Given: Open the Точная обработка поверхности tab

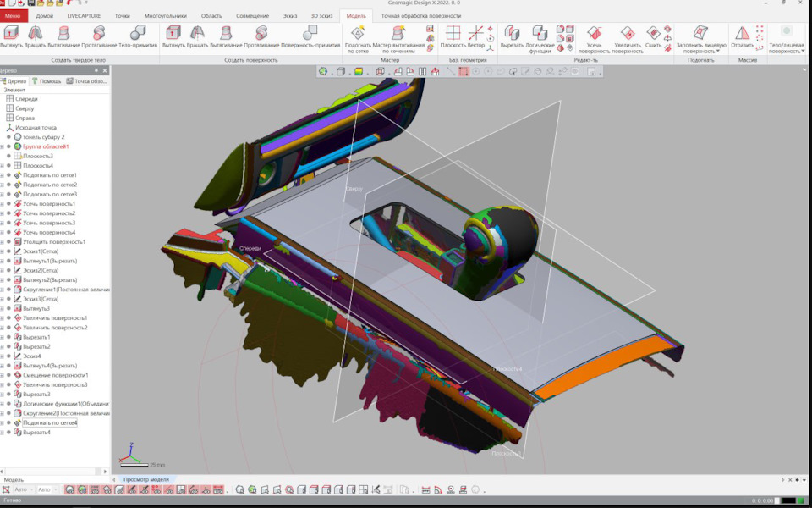Looking at the screenshot, I should click(x=421, y=15).
